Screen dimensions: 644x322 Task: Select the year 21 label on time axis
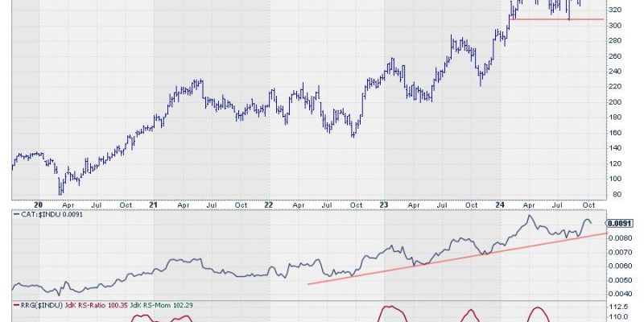tap(154, 204)
